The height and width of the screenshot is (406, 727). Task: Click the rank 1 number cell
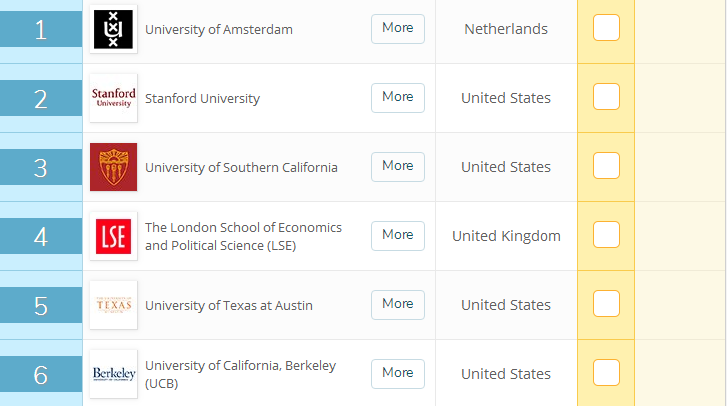(41, 29)
